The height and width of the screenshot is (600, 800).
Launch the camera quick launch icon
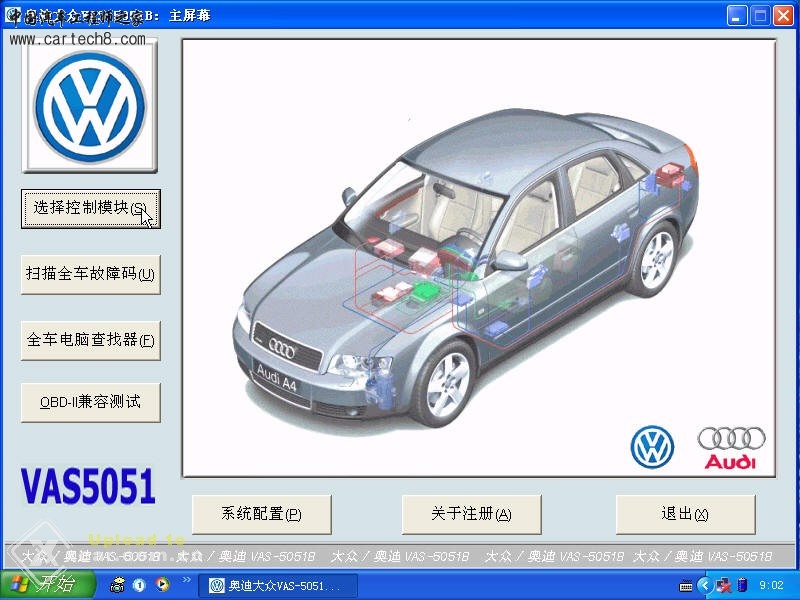pos(117,585)
